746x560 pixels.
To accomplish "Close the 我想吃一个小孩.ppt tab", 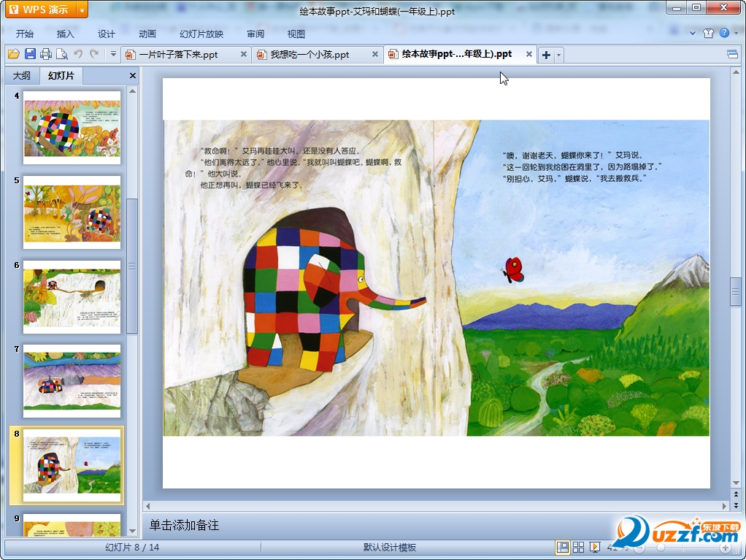I will pyautogui.click(x=375, y=54).
